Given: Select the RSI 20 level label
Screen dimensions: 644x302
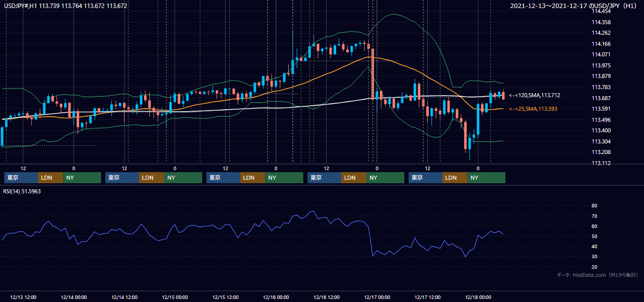Looking at the screenshot, I should tap(594, 267).
